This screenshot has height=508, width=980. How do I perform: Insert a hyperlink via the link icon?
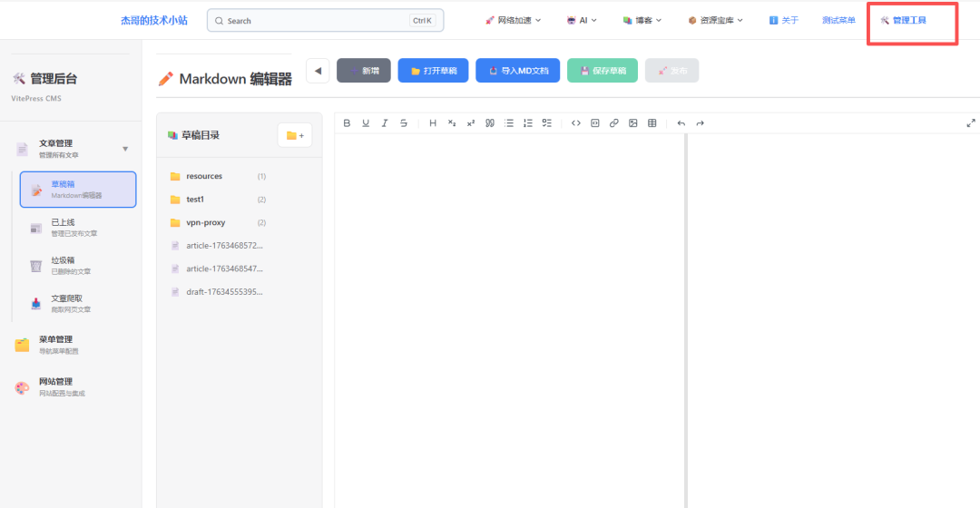pyautogui.click(x=614, y=123)
